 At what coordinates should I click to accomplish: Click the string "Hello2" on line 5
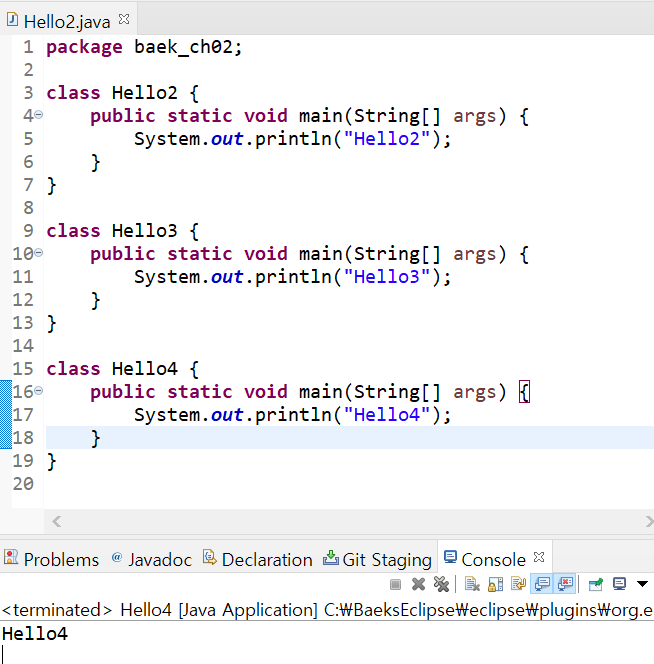tap(387, 139)
